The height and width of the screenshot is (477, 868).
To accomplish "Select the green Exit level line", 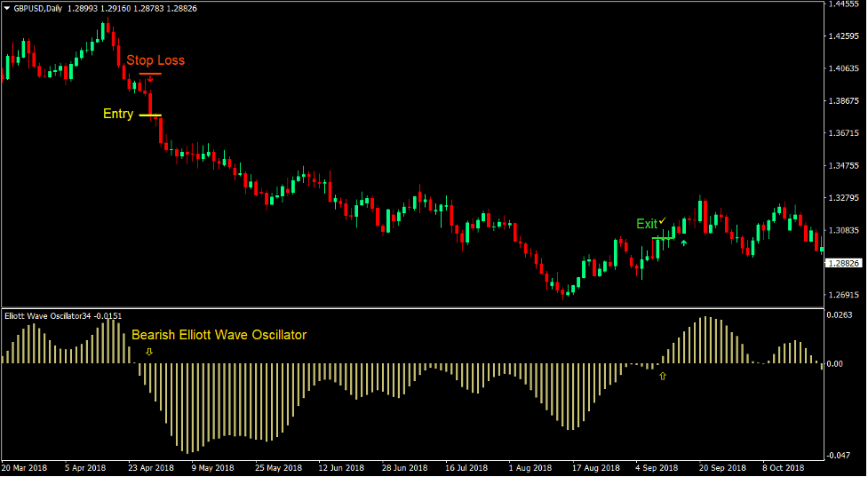I will point(663,238).
